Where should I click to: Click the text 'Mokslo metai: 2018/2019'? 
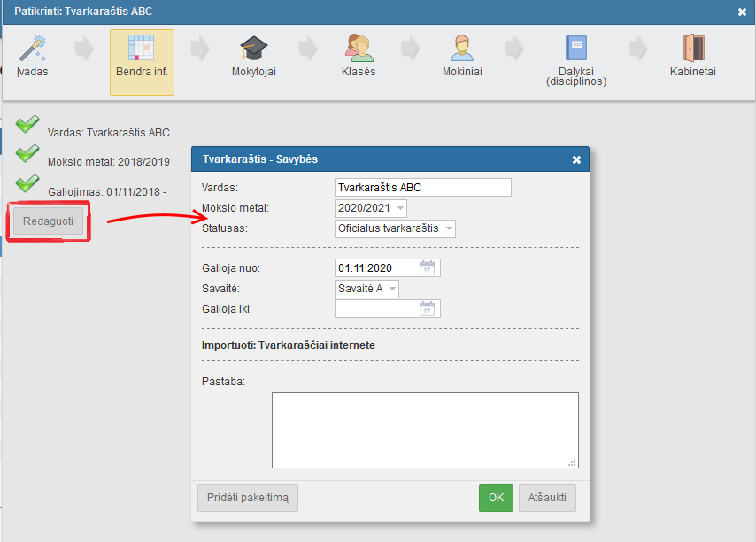click(109, 162)
